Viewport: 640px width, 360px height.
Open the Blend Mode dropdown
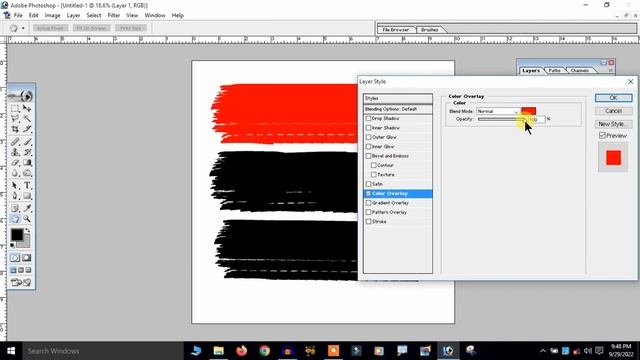pyautogui.click(x=498, y=111)
